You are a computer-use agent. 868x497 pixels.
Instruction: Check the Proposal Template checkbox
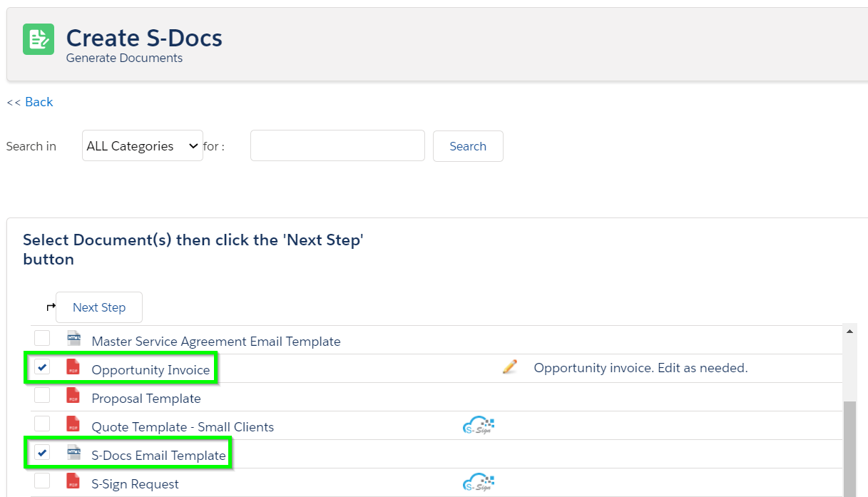(x=42, y=395)
